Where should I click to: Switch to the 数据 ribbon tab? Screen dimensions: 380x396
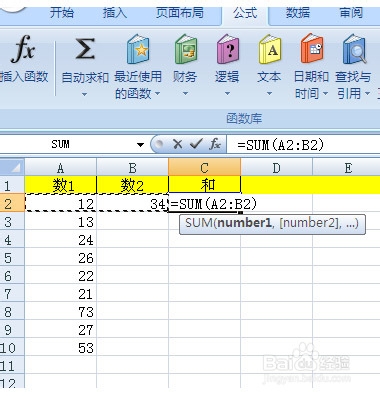298,13
